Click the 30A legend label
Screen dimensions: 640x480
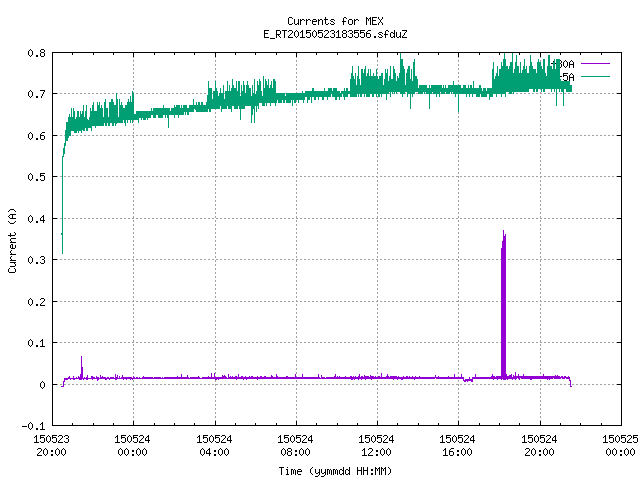coord(563,64)
